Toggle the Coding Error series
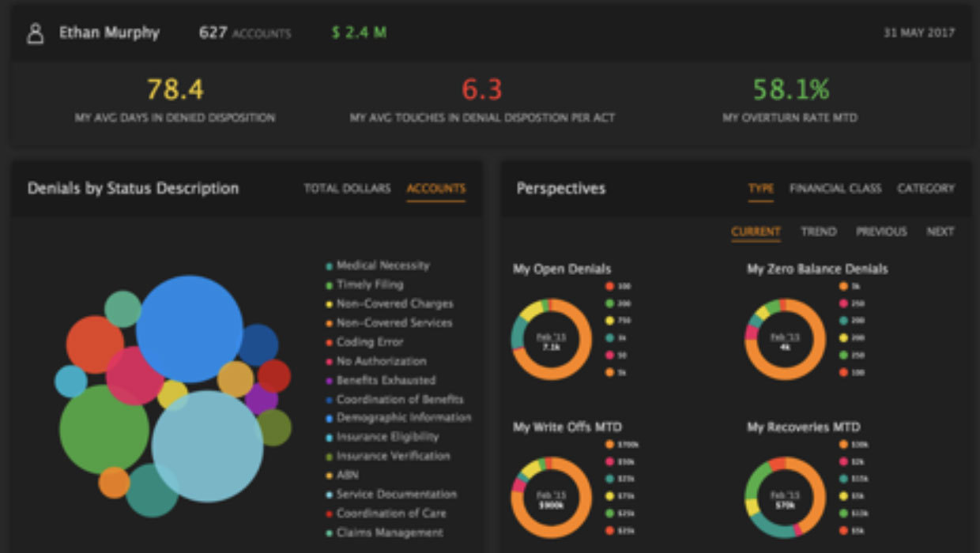 (328, 341)
